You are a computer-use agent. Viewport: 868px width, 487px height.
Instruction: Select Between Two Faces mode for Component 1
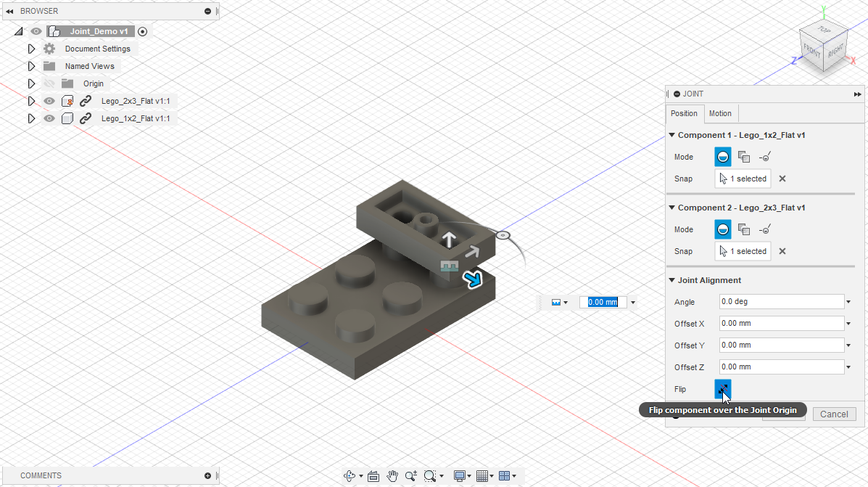(x=743, y=157)
